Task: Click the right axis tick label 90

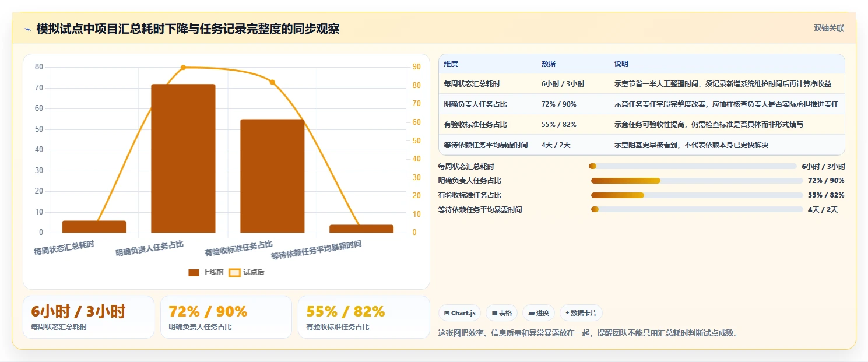Action: (x=417, y=67)
